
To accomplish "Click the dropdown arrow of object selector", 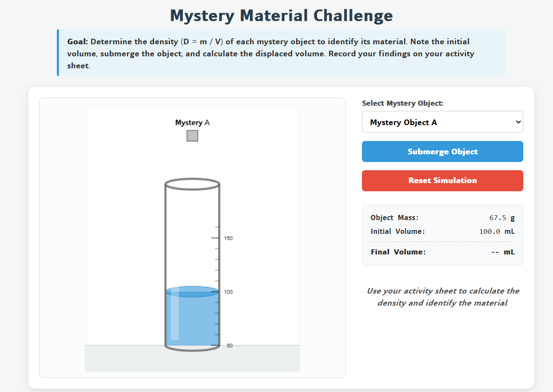I will (518, 122).
